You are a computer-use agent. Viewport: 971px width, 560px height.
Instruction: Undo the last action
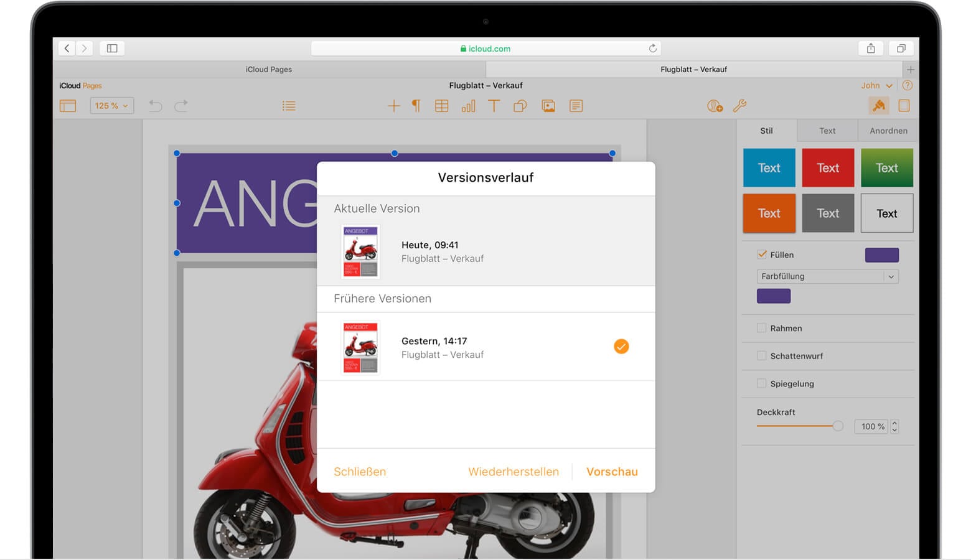tap(156, 106)
